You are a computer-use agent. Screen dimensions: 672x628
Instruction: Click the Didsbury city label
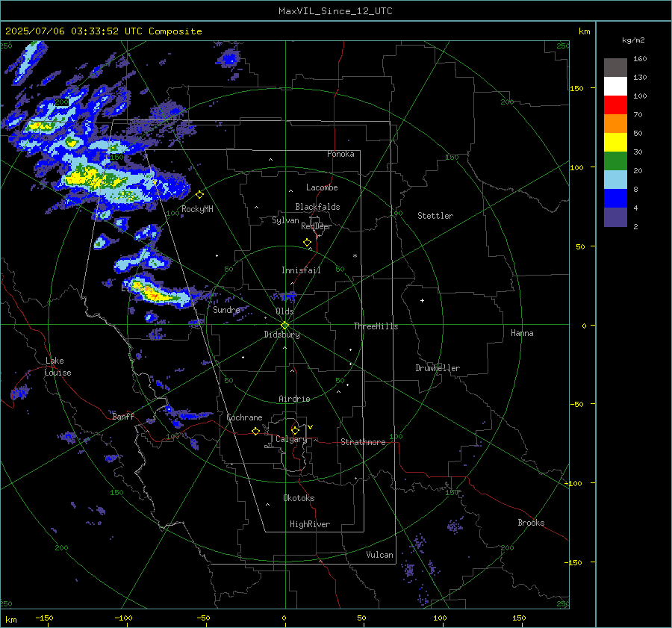281,335
